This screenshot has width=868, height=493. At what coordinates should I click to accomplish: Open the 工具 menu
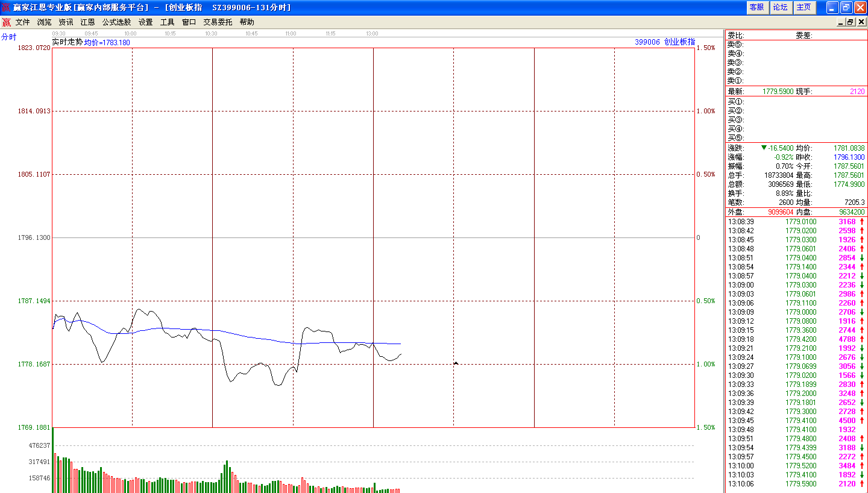tap(168, 22)
